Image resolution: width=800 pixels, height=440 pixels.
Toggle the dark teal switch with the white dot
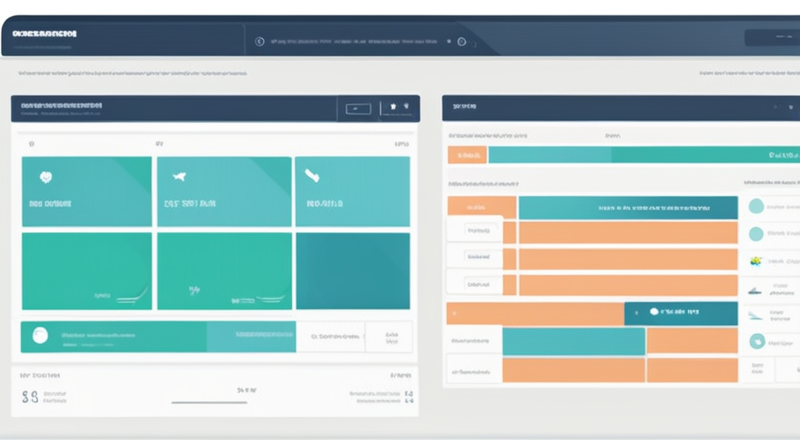[681, 313]
